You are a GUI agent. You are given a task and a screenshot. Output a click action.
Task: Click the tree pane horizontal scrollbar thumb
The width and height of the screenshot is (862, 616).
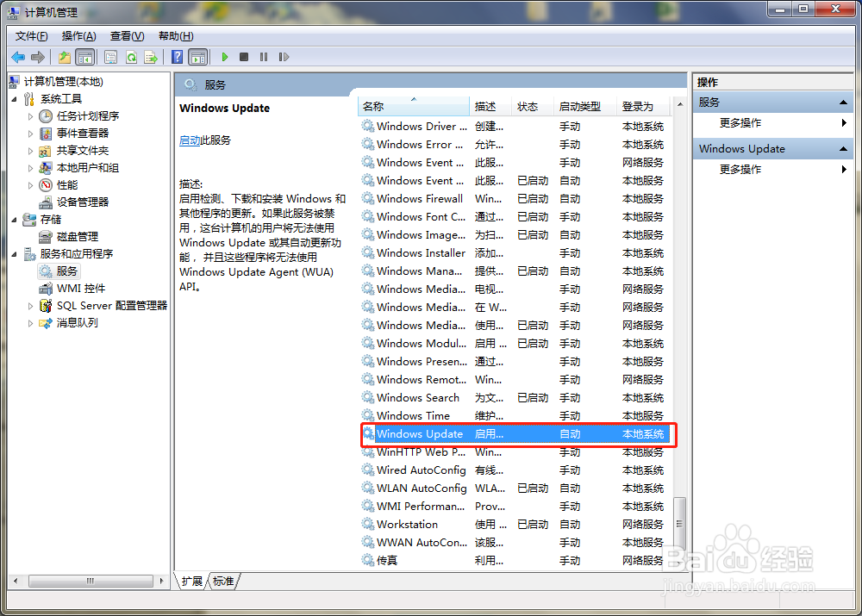click(91, 581)
